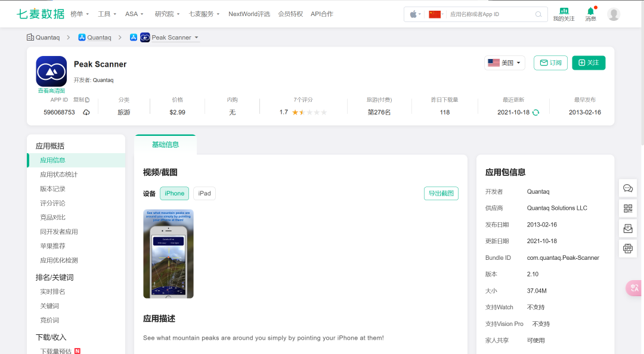Screen dimensions: 644x354
Task: Click the Bundle ID value com.quantaq.Peak-Scanner
Action: 563,258
